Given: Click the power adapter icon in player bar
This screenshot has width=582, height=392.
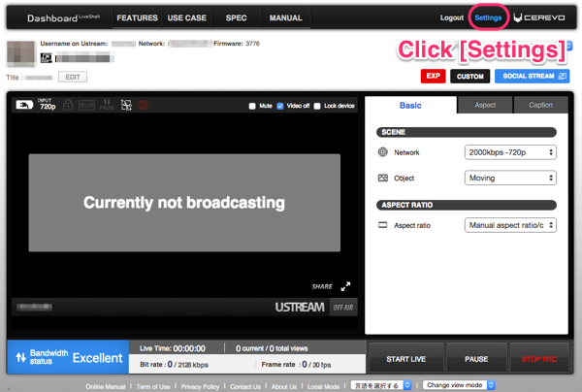Looking at the screenshot, I should pyautogui.click(x=24, y=105).
